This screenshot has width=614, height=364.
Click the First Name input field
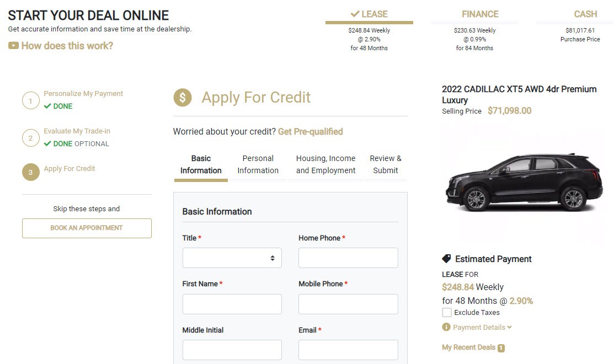pyautogui.click(x=232, y=304)
